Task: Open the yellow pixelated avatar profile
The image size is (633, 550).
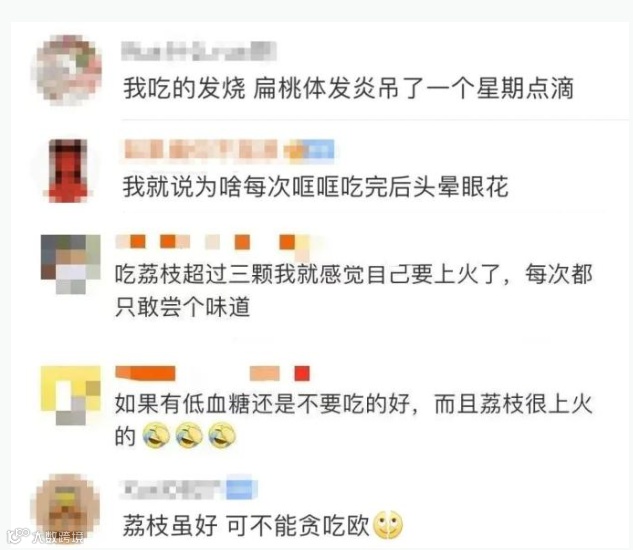Action: [71, 395]
